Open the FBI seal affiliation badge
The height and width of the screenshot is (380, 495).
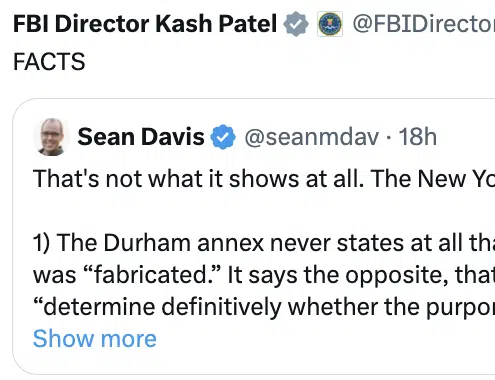pos(330,24)
